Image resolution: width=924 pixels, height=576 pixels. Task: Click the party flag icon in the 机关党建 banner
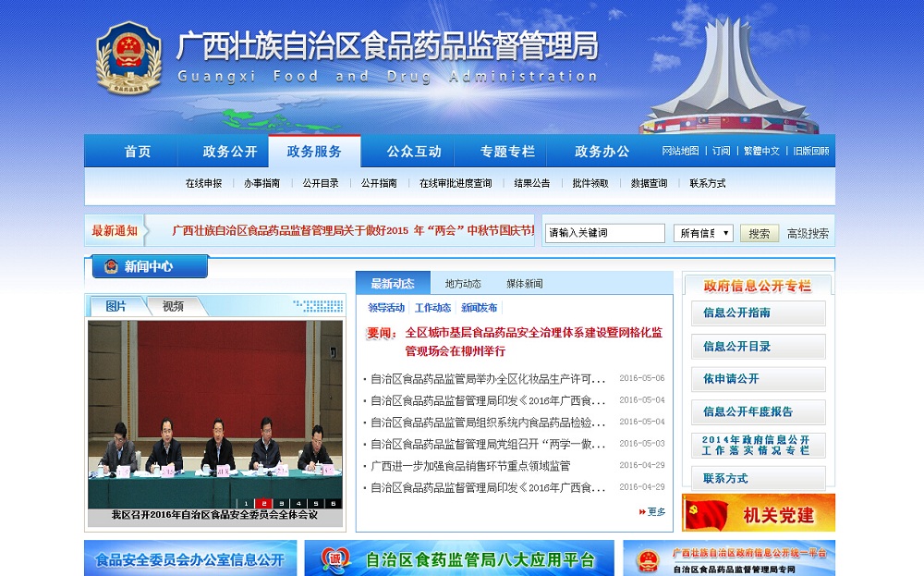pyautogui.click(x=708, y=514)
